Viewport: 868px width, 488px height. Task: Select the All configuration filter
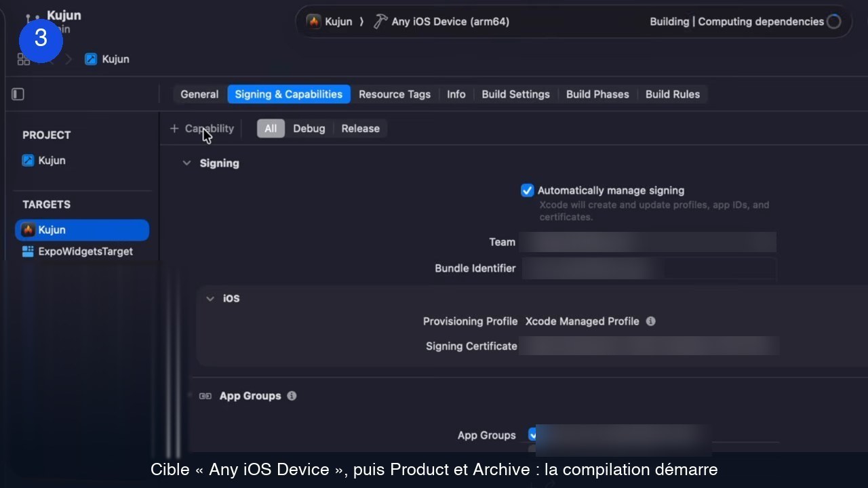click(x=271, y=129)
